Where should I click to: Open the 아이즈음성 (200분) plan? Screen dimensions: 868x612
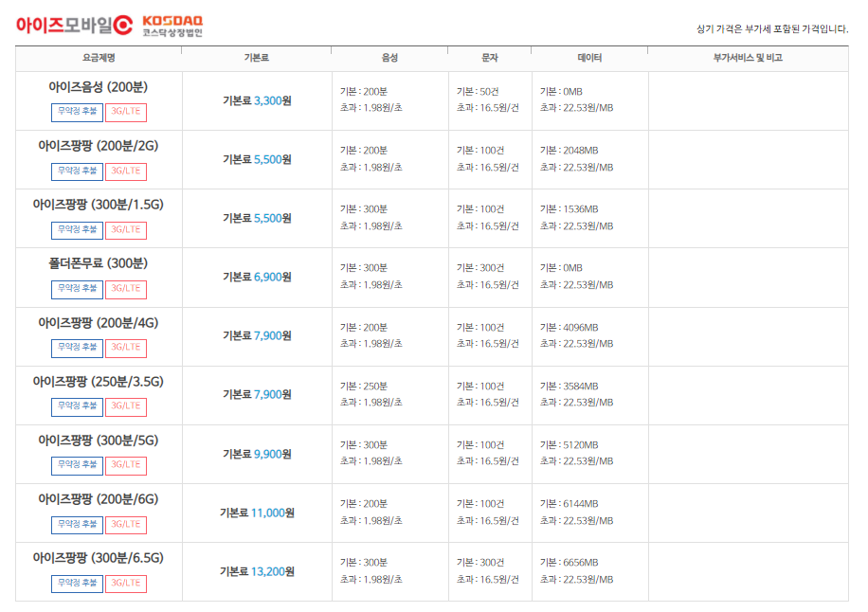pos(98,87)
